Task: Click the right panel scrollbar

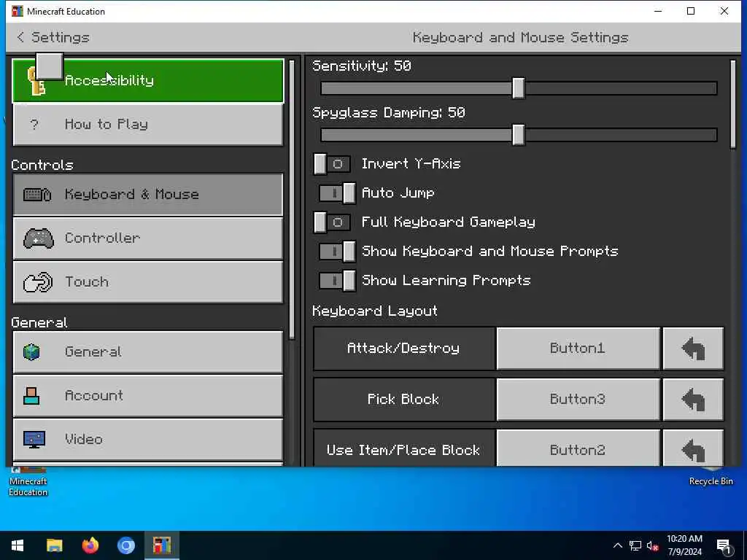Action: [x=732, y=104]
